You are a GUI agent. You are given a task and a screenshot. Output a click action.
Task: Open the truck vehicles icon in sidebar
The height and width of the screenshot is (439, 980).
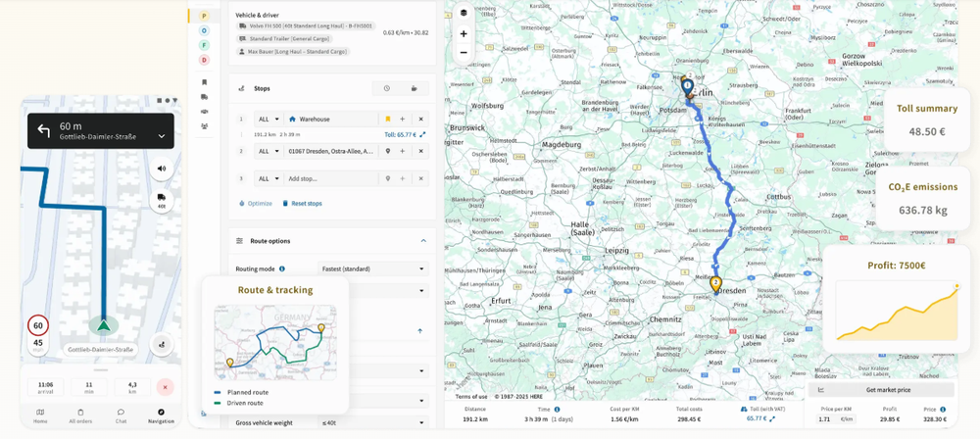point(205,97)
